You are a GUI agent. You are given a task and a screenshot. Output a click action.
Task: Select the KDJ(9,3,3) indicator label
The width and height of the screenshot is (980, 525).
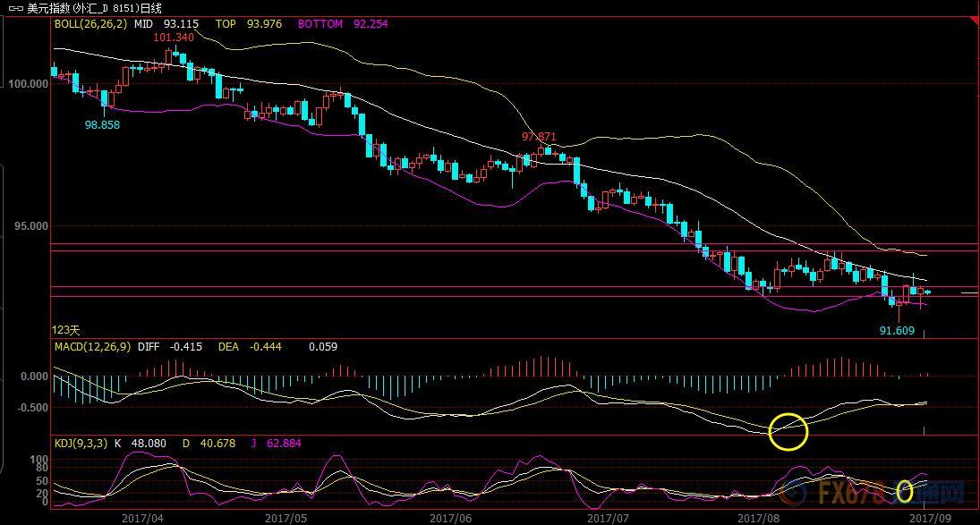click(x=82, y=442)
